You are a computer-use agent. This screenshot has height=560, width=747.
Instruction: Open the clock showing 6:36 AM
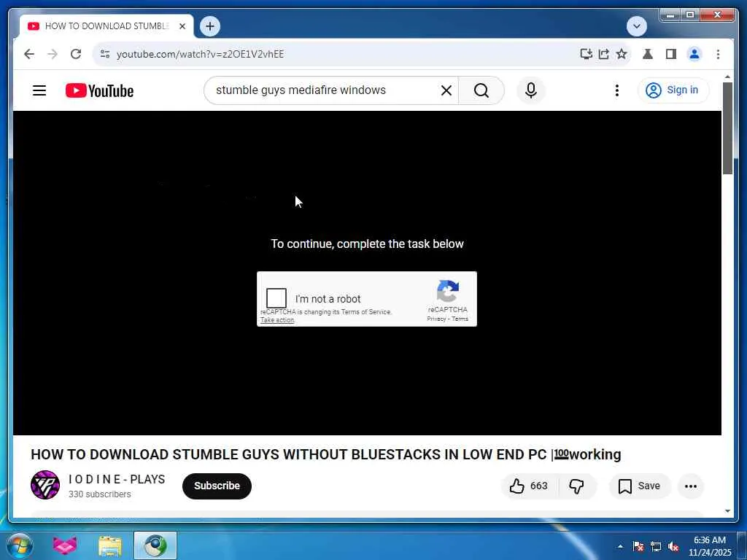tap(710, 546)
